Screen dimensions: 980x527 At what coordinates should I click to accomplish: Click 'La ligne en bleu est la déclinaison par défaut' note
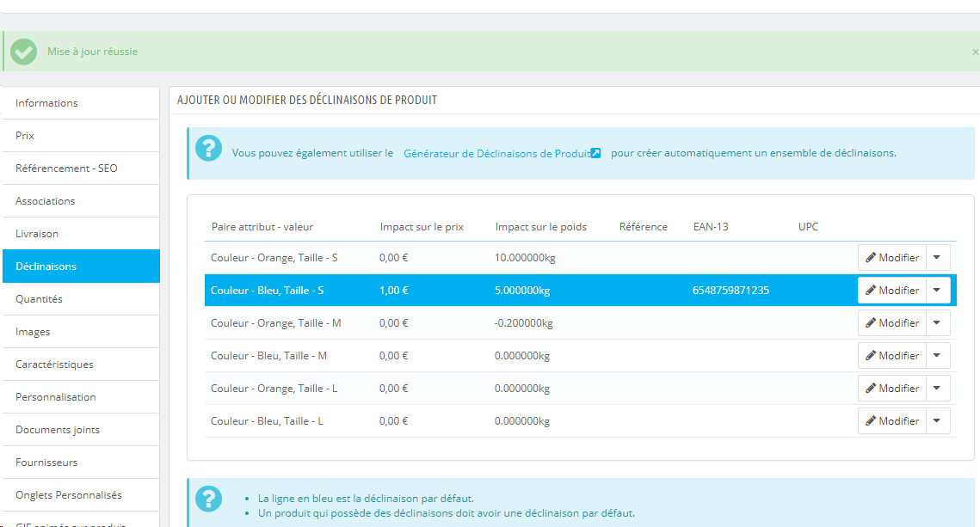(366, 499)
